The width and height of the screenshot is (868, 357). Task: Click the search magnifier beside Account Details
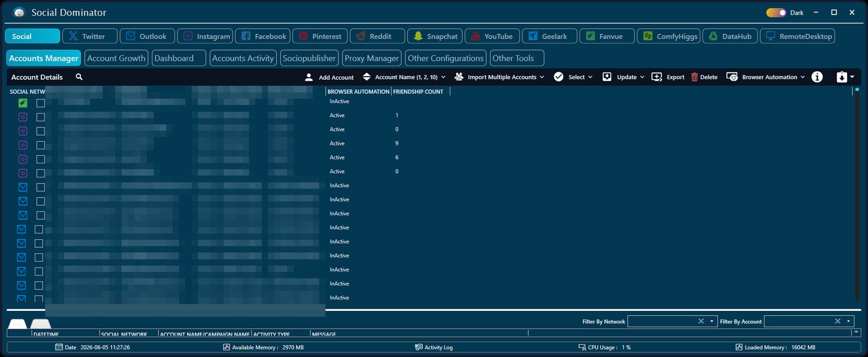point(79,77)
